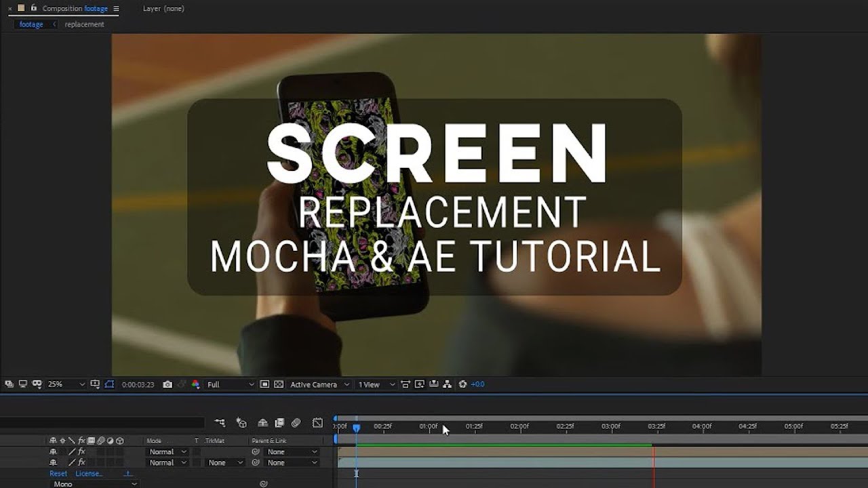Click the first layer's parent pick whip

[256, 451]
